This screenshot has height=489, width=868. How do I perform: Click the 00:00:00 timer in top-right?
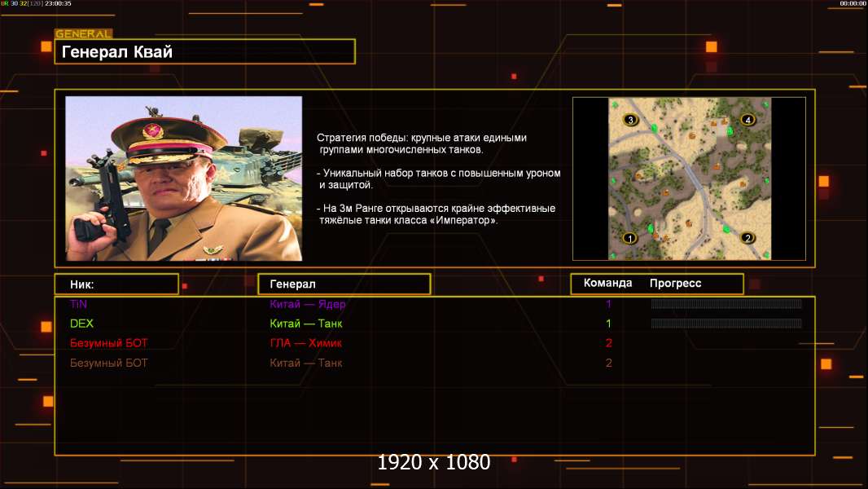click(853, 4)
